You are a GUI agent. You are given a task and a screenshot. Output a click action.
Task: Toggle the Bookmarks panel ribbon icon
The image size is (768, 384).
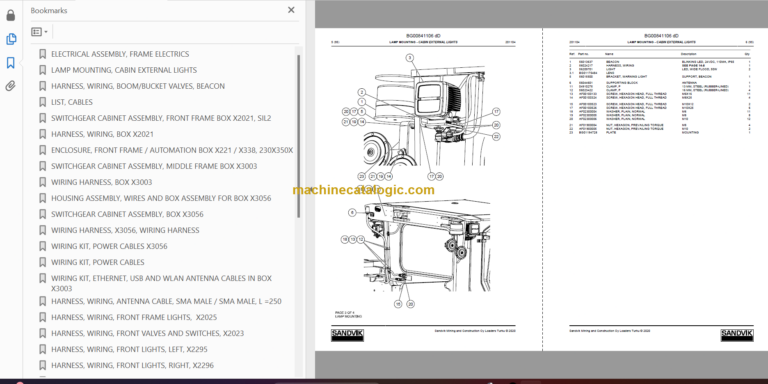coord(11,63)
